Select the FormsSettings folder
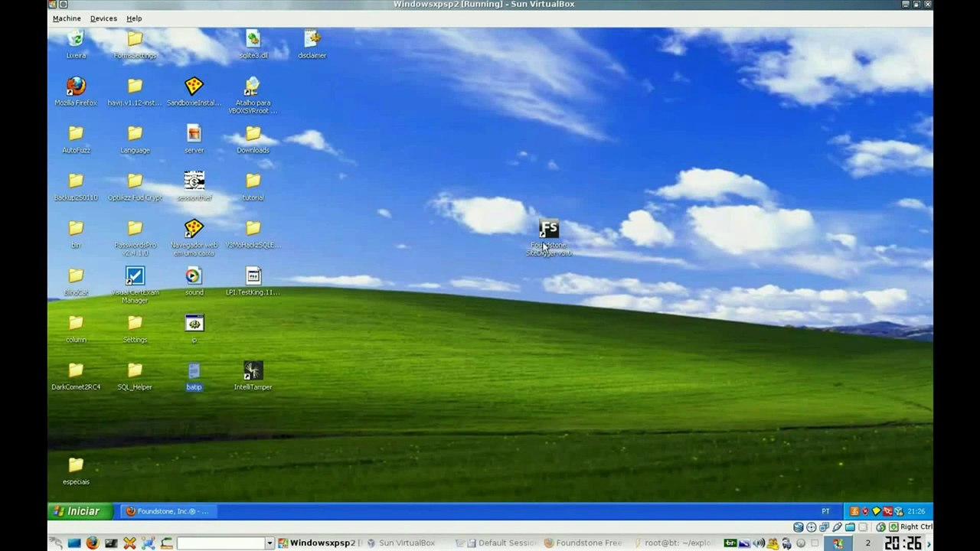Viewport: 980px width, 551px height. (x=135, y=44)
